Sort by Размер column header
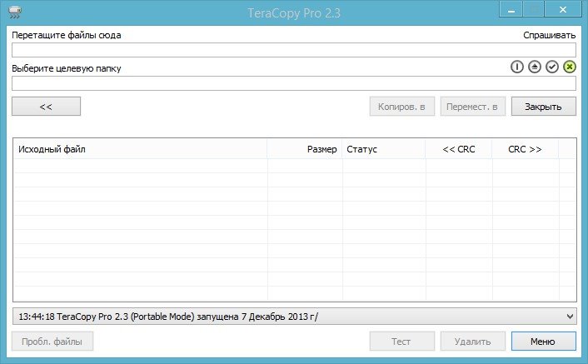 pyautogui.click(x=305, y=149)
